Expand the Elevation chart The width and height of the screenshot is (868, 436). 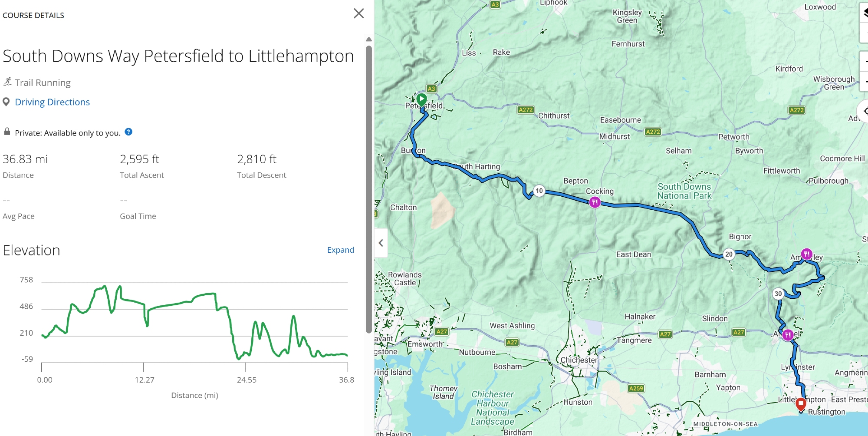tap(340, 250)
